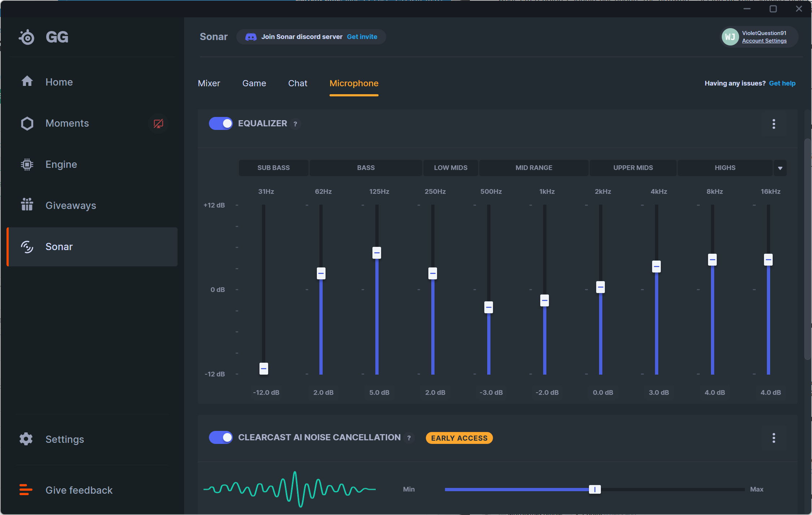Expand the dropdown arrow beside HIGHS

coord(780,168)
